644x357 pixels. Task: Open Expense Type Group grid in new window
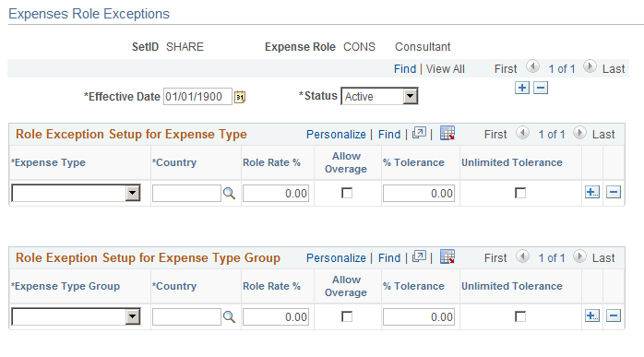(x=419, y=256)
